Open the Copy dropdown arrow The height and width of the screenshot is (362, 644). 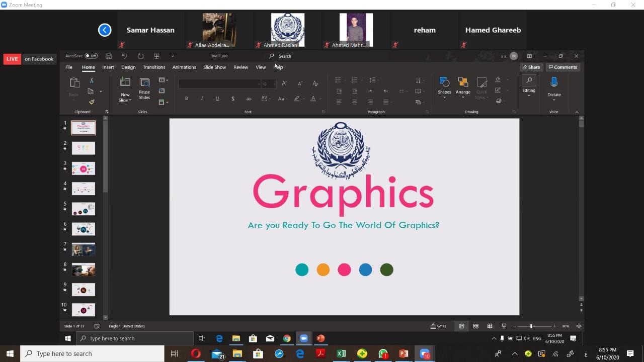(x=101, y=92)
